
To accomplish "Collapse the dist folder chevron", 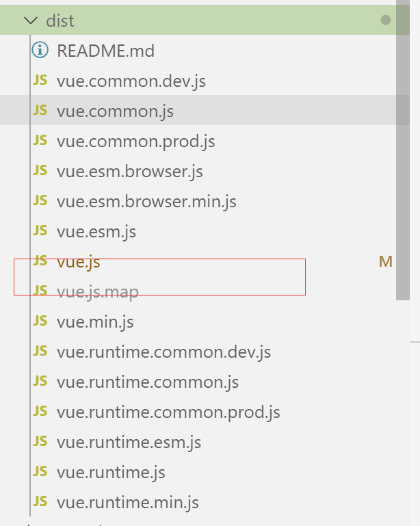I will pos(30,21).
